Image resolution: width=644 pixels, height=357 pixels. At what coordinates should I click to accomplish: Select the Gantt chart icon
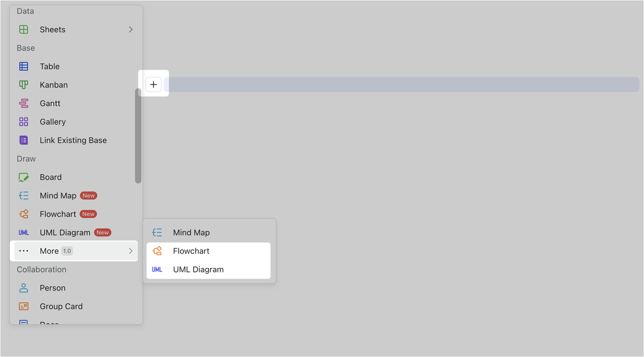pyautogui.click(x=23, y=103)
